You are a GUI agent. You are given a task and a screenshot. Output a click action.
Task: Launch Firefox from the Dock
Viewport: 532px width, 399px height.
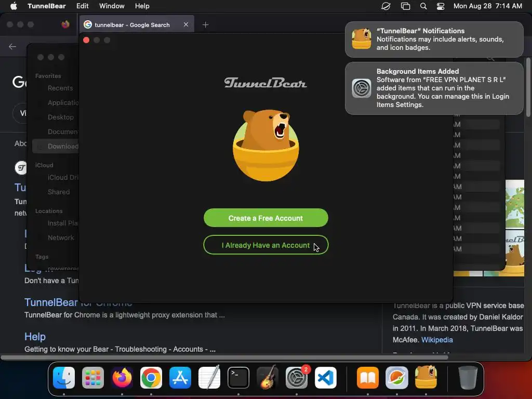122,378
